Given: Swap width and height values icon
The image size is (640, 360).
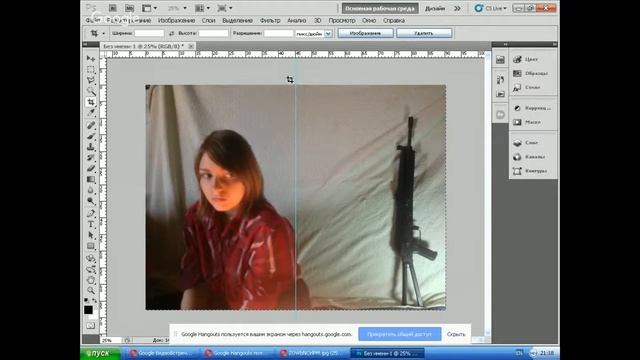Looking at the screenshot, I should coord(171,33).
